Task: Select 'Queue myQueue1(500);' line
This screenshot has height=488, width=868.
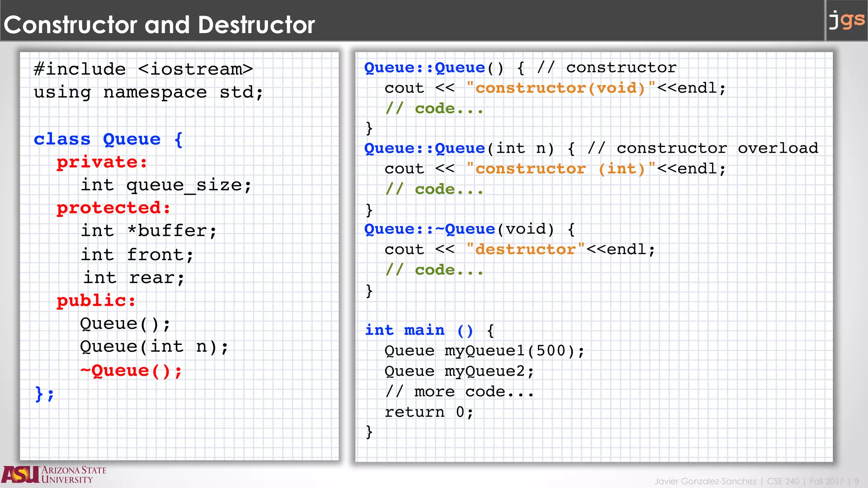Action: pyautogui.click(x=484, y=351)
